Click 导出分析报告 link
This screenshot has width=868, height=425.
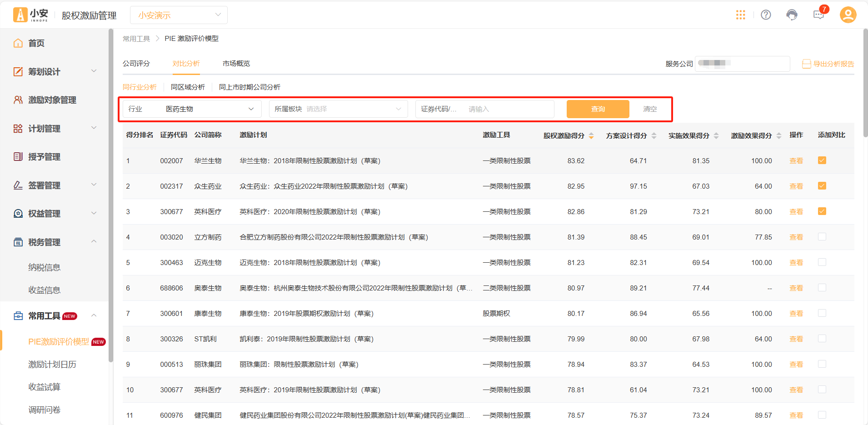pos(833,64)
